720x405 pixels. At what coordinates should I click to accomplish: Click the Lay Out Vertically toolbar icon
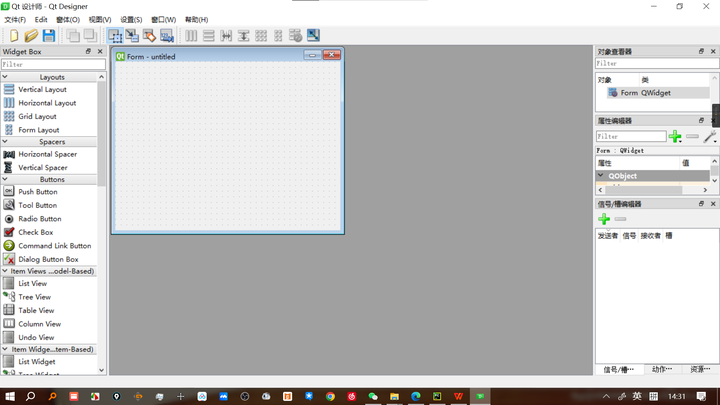click(x=208, y=35)
